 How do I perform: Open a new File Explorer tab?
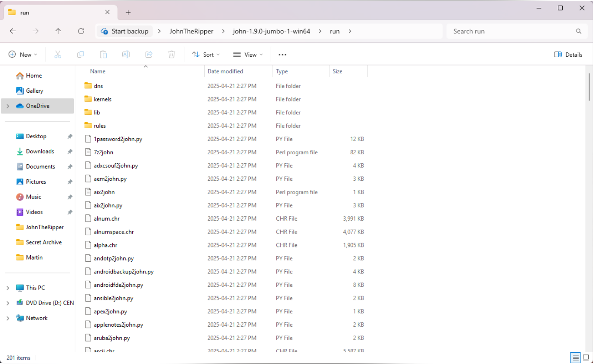[128, 13]
